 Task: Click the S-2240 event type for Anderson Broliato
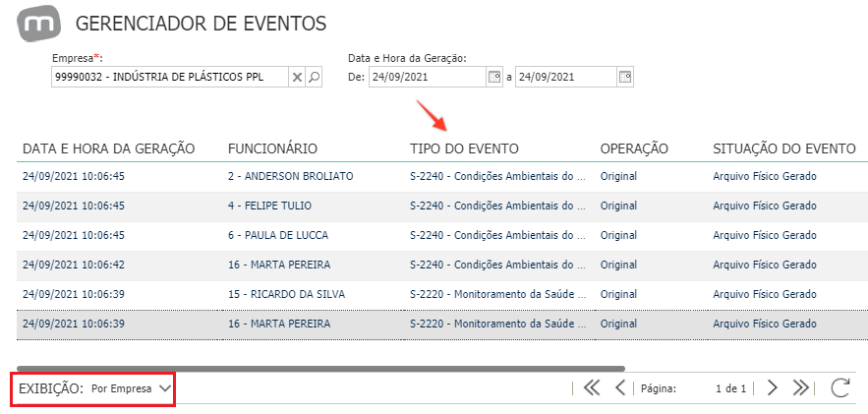[497, 177]
